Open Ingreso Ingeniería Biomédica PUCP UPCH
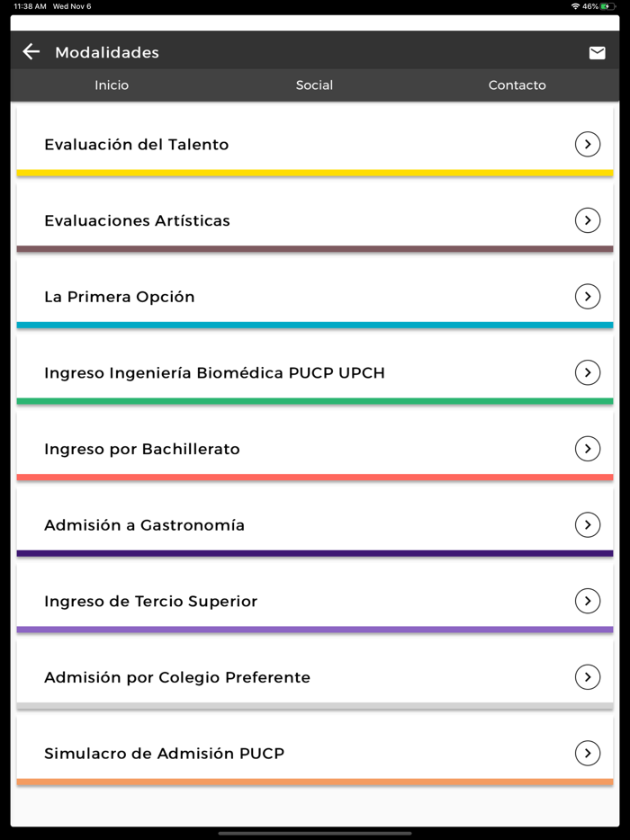This screenshot has height=840, width=630. pos(314,371)
